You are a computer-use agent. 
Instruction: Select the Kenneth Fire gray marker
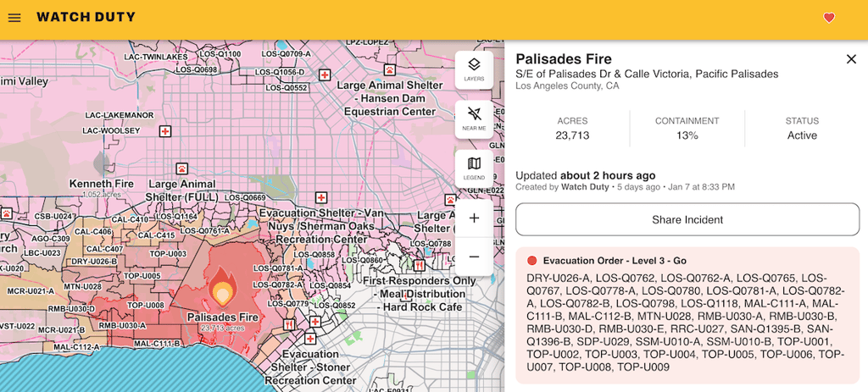coord(102,165)
